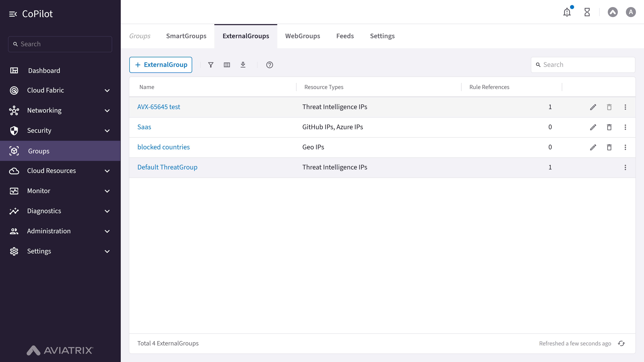Open the notifications bell
Viewport: 644px width, 362px height.
point(567,12)
